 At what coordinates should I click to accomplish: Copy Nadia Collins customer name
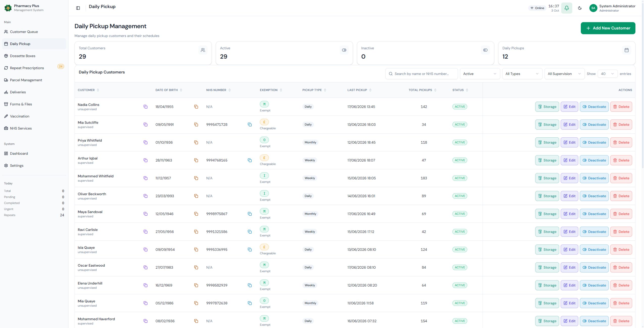pyautogui.click(x=146, y=107)
